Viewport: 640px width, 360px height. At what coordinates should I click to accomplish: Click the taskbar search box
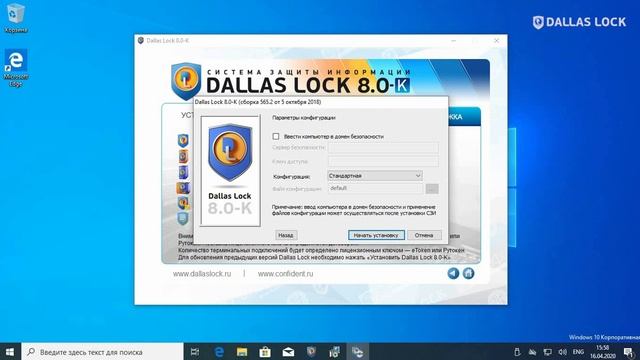click(x=102, y=352)
